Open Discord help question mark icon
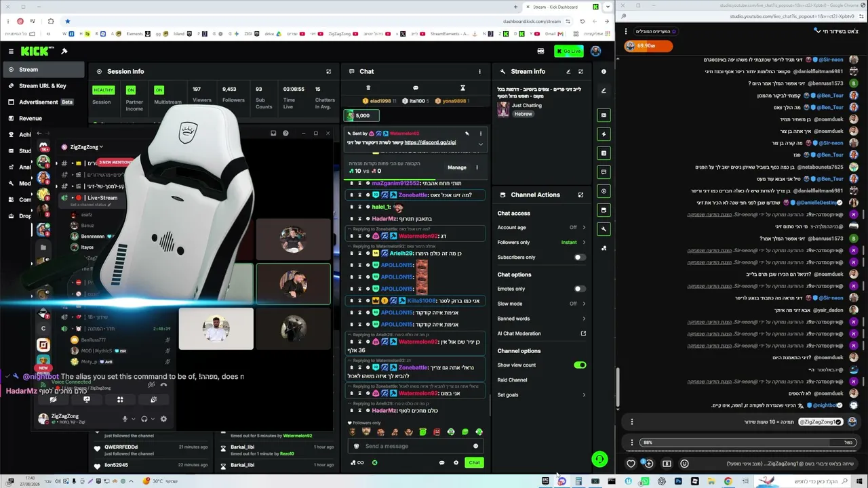This screenshot has height=488, width=868. pyautogui.click(x=285, y=133)
